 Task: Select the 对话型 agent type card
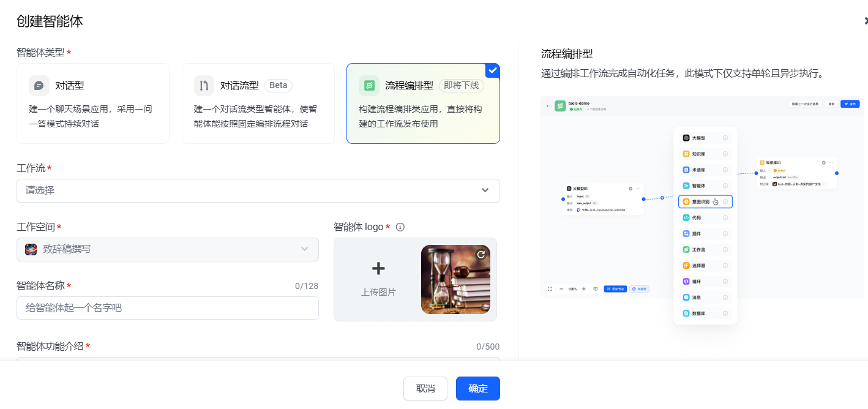click(x=93, y=104)
